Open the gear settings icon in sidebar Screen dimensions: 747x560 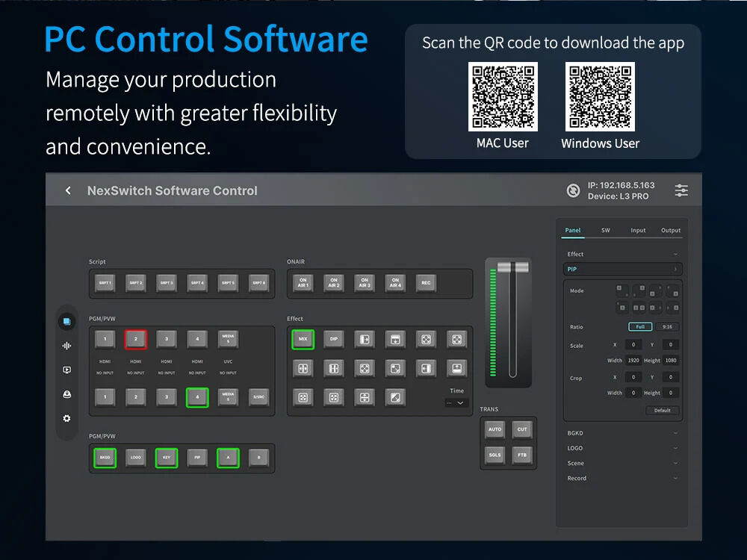66,418
